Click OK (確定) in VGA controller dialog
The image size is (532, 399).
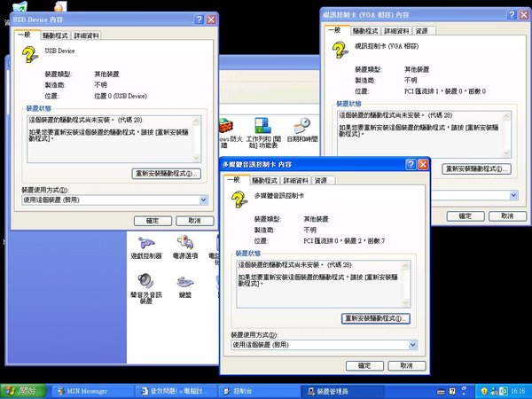tap(465, 216)
